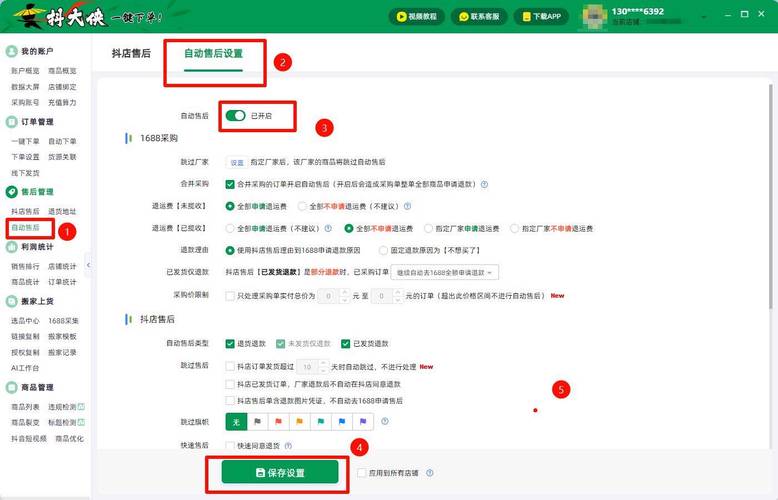Image resolution: width=778 pixels, height=500 pixels.
Task: Select 固定退款原因为【不想买了】radio
Action: 383,250
